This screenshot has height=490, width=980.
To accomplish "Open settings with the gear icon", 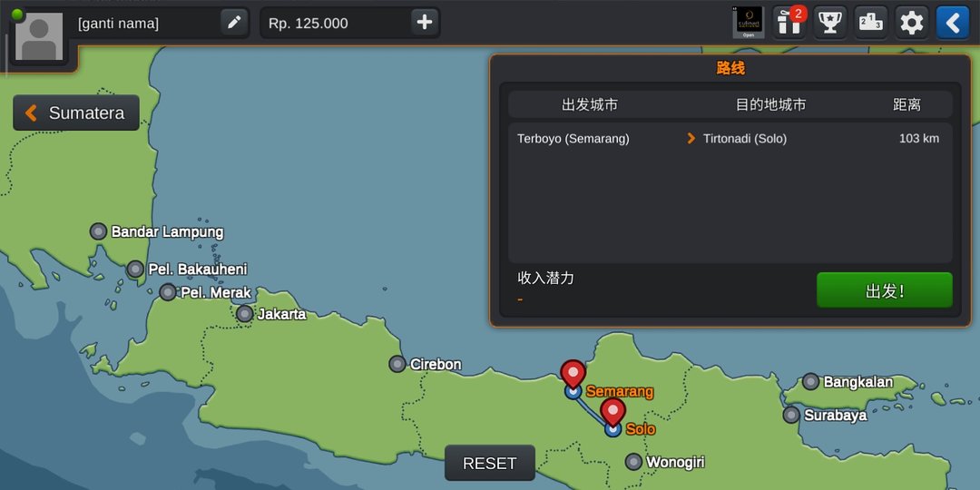I will [911, 23].
